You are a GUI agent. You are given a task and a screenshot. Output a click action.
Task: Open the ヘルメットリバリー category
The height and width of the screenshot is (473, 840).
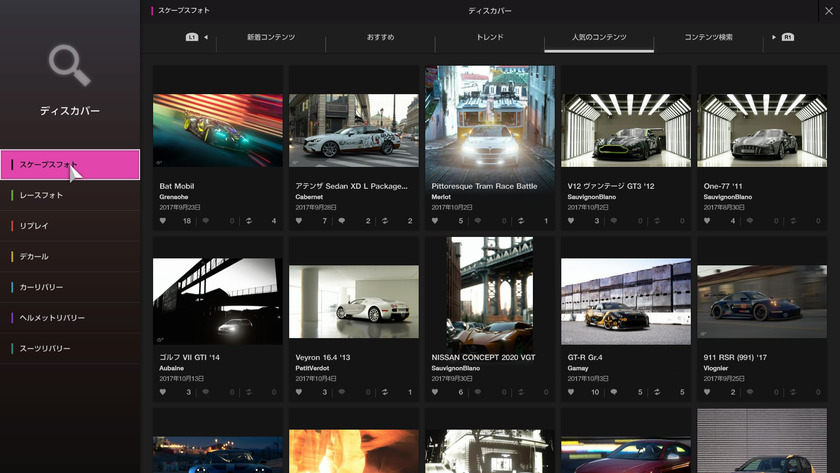click(70, 318)
